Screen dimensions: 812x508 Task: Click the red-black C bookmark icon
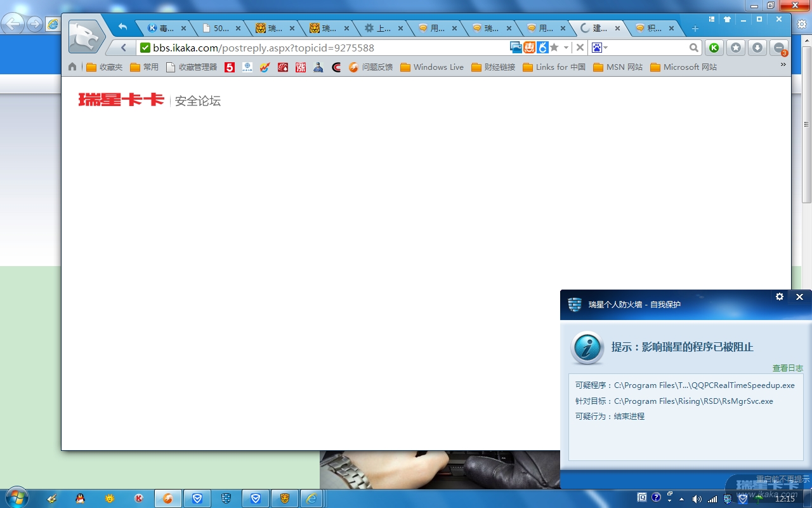coord(336,67)
